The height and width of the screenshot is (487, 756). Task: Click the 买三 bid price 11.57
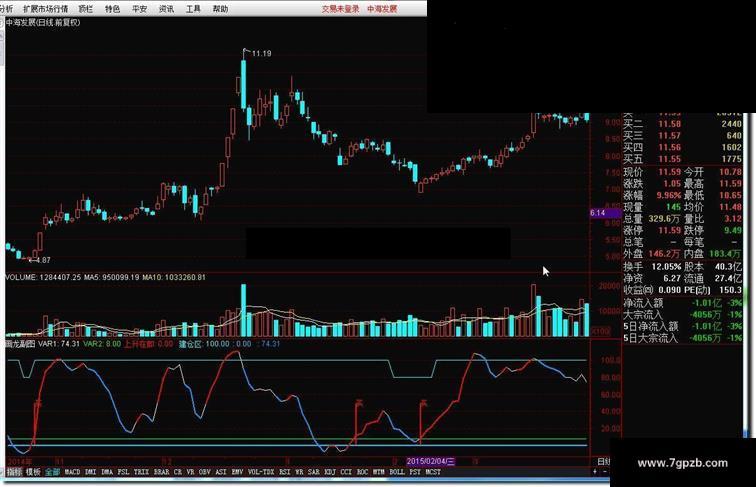[x=669, y=135]
